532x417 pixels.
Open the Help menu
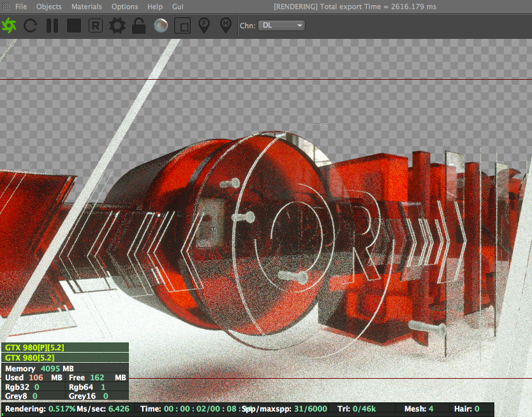[155, 6]
